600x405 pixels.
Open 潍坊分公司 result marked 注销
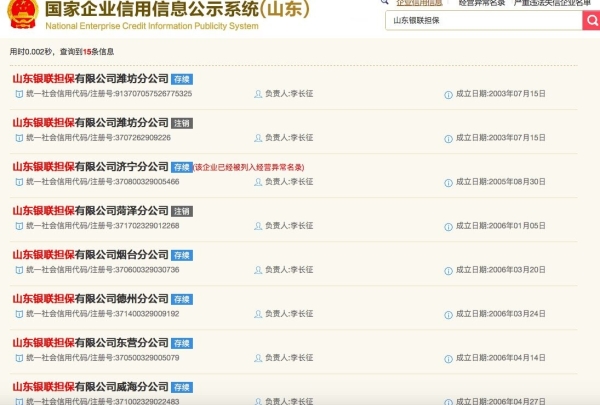coord(90,123)
